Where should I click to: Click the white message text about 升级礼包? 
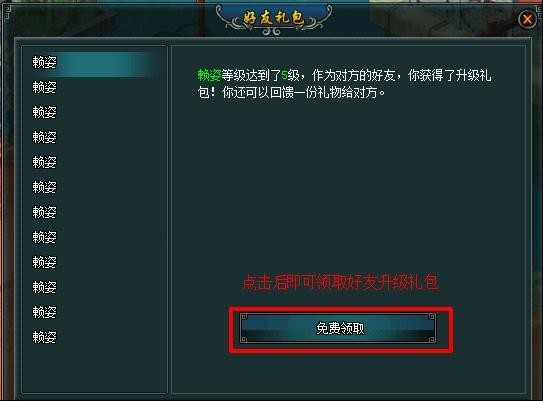click(344, 84)
